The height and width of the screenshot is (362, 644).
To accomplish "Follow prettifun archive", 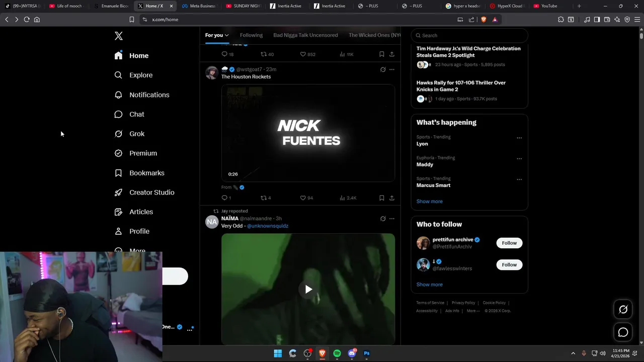I will pos(509,243).
